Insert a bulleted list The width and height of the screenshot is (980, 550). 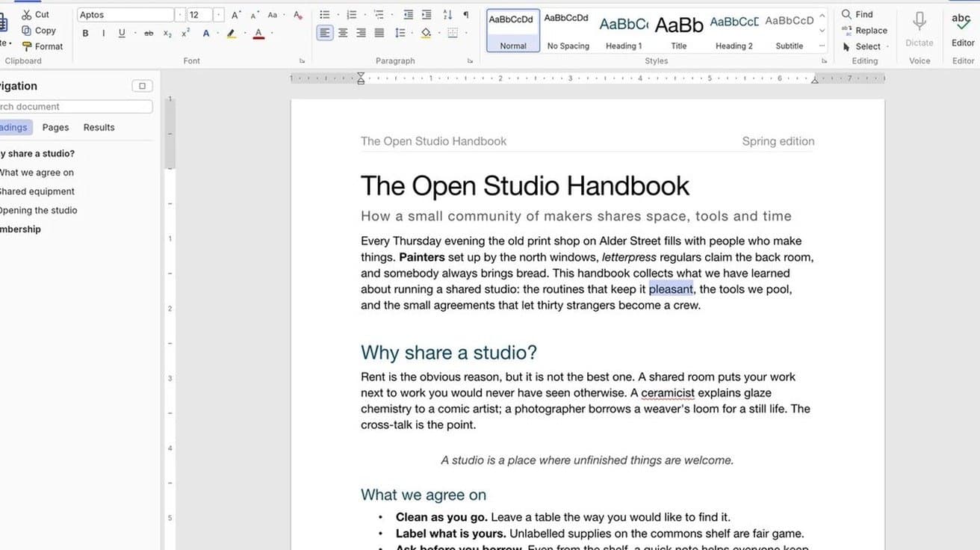coord(324,15)
